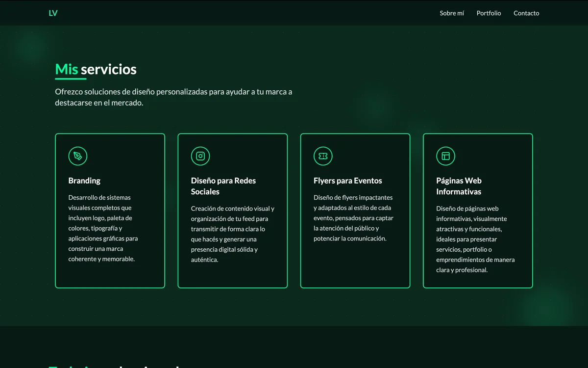The height and width of the screenshot is (368, 588).
Task: Select the Branding card title
Action: click(84, 181)
